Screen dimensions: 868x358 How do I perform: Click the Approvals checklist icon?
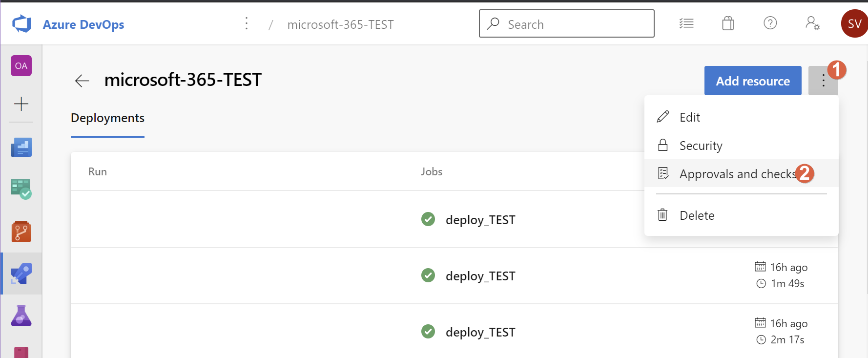[663, 173]
